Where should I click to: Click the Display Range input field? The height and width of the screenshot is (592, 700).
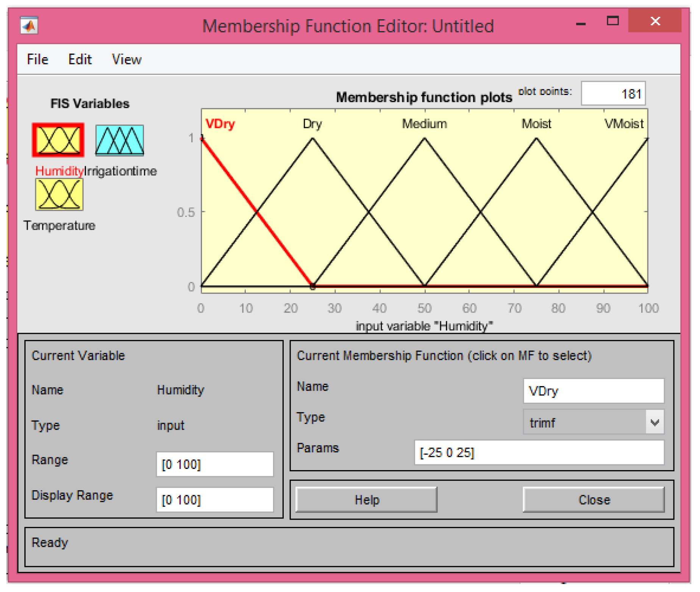[x=215, y=500]
